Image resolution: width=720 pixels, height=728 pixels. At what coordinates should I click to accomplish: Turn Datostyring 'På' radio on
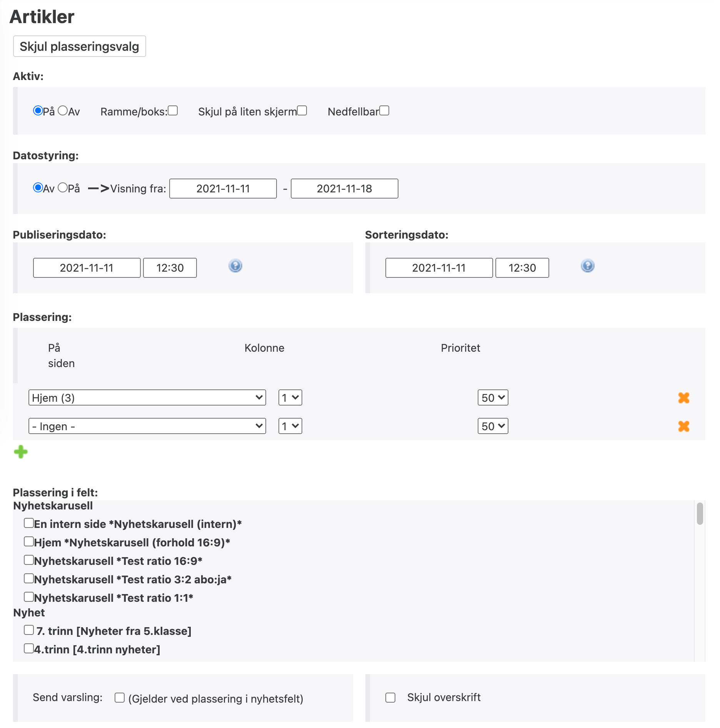pos(63,188)
